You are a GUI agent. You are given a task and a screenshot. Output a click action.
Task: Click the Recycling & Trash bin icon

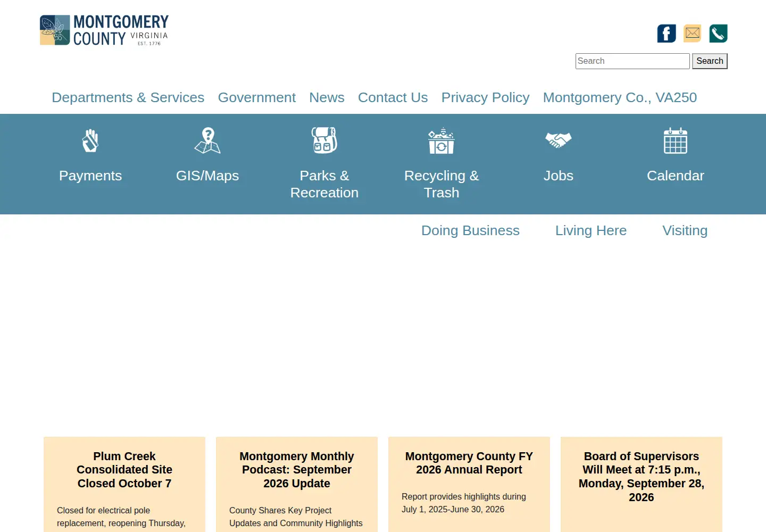[x=442, y=140]
